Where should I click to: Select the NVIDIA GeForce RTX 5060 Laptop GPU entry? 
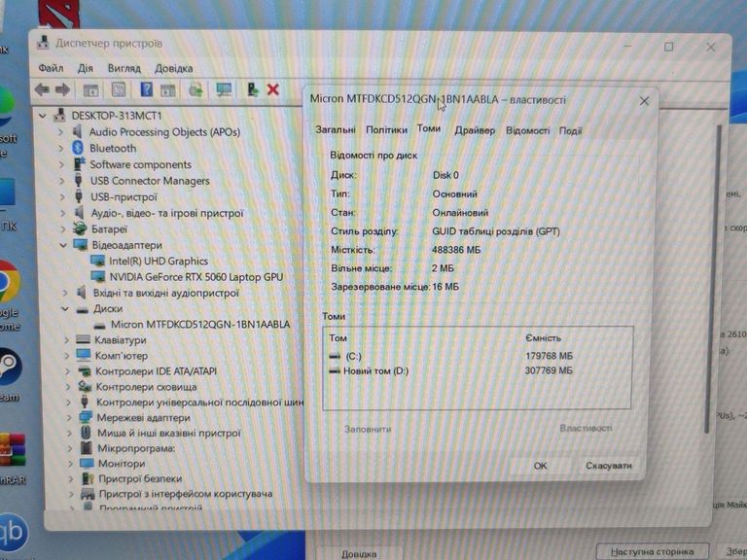point(196,277)
